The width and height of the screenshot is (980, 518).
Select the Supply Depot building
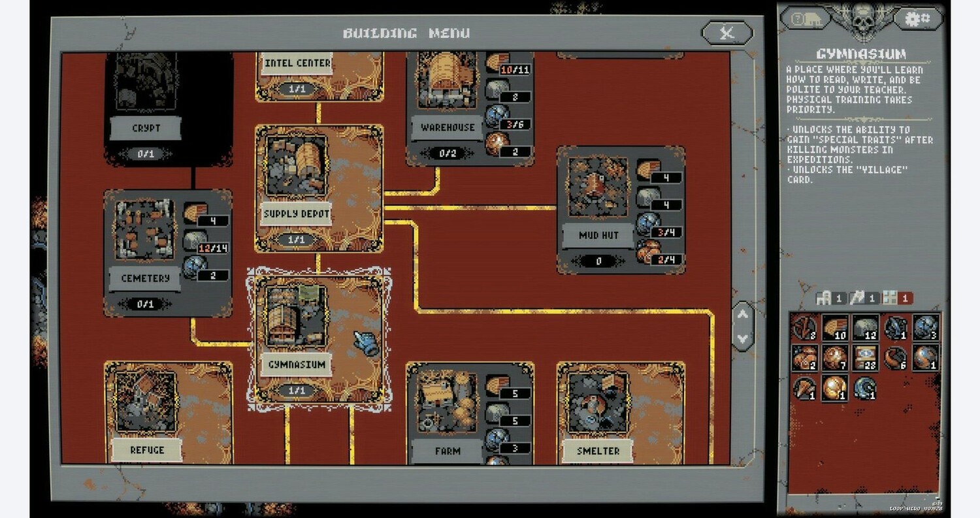point(318,187)
